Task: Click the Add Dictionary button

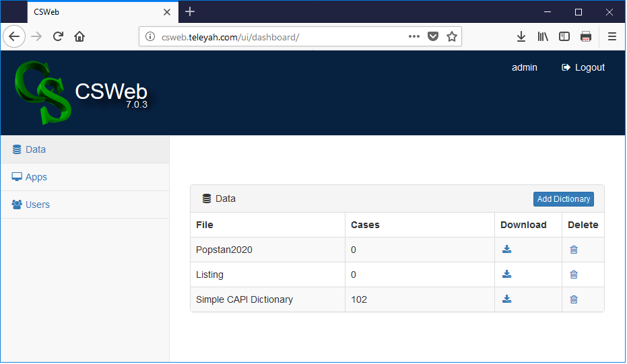Action: point(563,199)
